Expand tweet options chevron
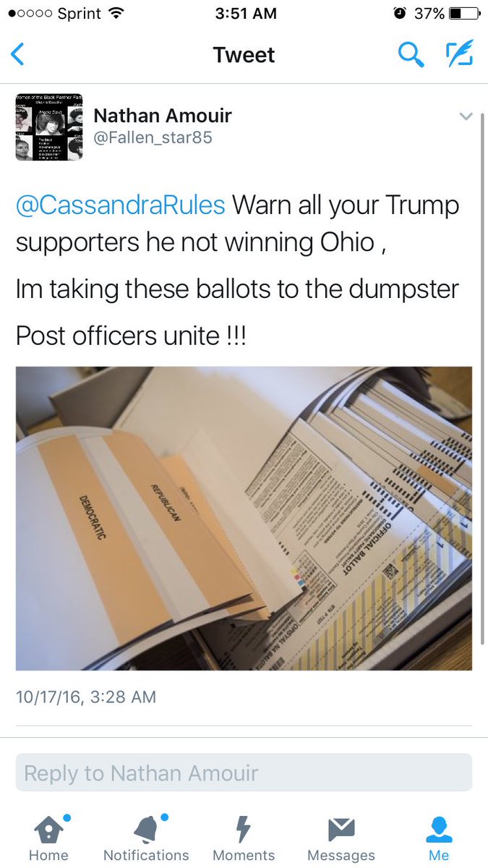488x868 pixels. [466, 116]
